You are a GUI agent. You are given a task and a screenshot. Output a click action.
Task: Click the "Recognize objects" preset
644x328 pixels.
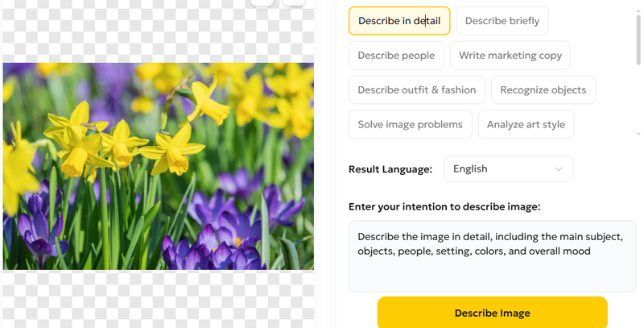[543, 90]
